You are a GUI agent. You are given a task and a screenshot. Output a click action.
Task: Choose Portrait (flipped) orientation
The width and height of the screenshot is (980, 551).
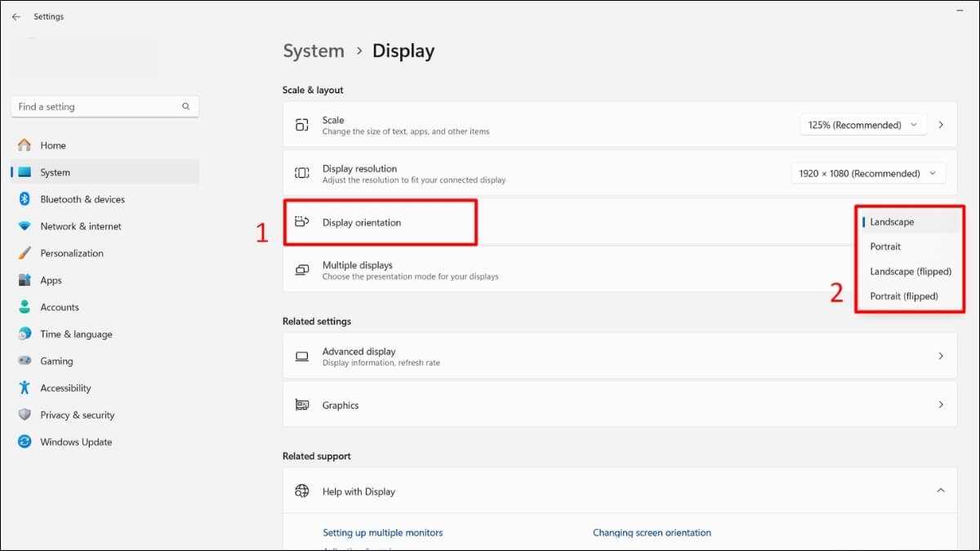click(x=911, y=295)
